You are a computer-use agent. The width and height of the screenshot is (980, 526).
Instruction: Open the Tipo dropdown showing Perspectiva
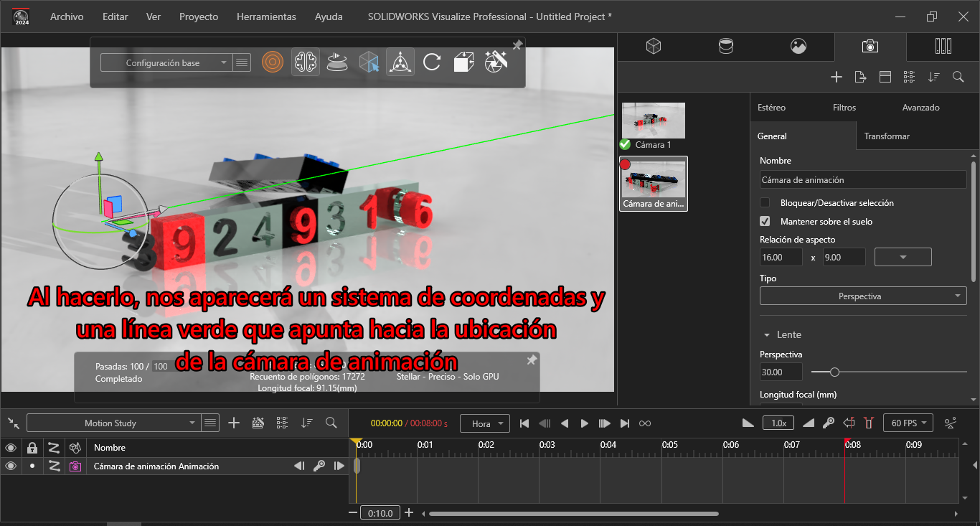pos(863,296)
